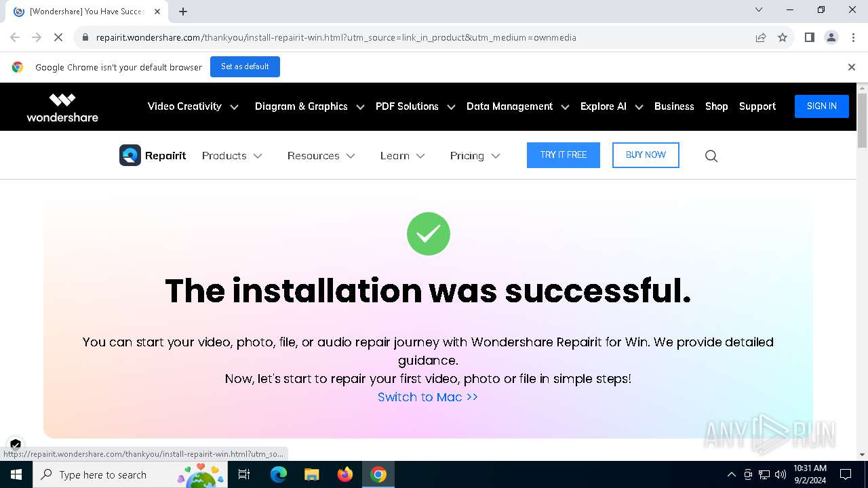Click the green success checkmark icon
This screenshot has width=868, height=488.
(429, 234)
